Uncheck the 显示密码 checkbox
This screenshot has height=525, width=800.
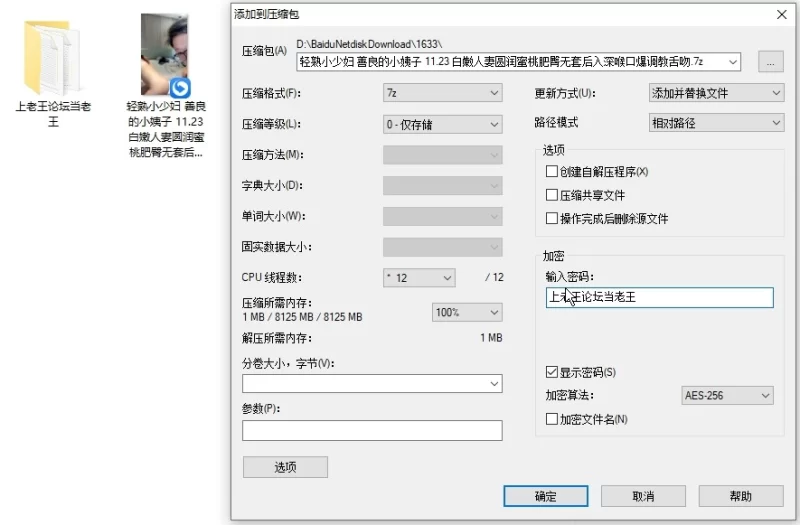[x=552, y=372]
